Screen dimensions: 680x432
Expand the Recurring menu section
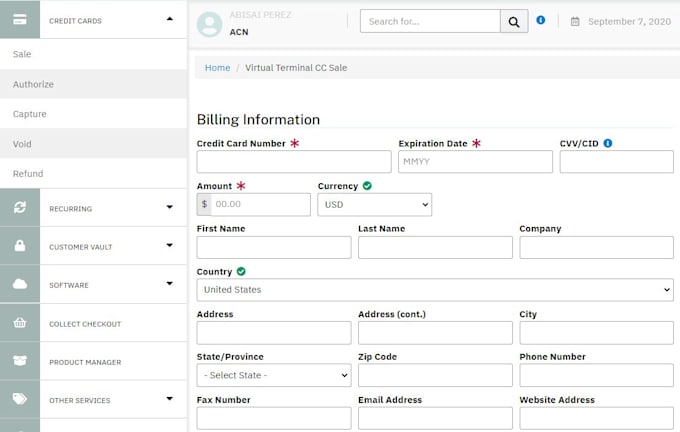(x=169, y=208)
